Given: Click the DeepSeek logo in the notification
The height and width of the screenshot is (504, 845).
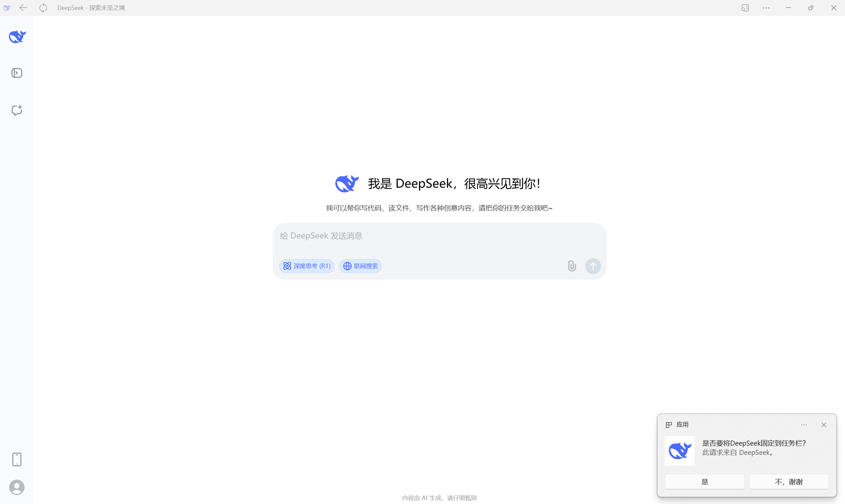Looking at the screenshot, I should tap(680, 451).
